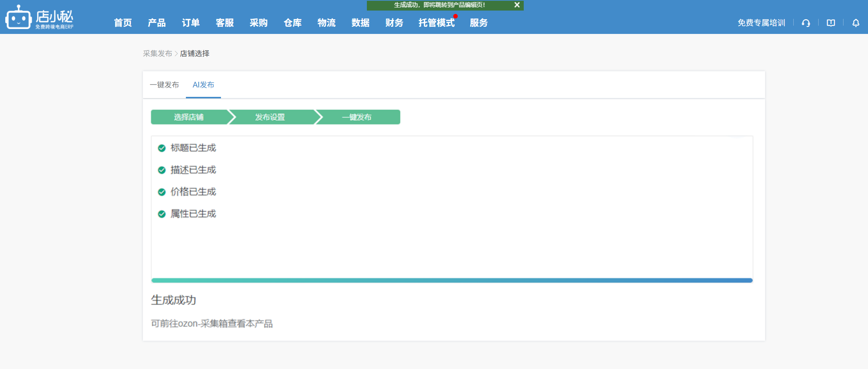This screenshot has height=369, width=868.
Task: Click the 选择店铺 step indicator
Action: click(189, 117)
